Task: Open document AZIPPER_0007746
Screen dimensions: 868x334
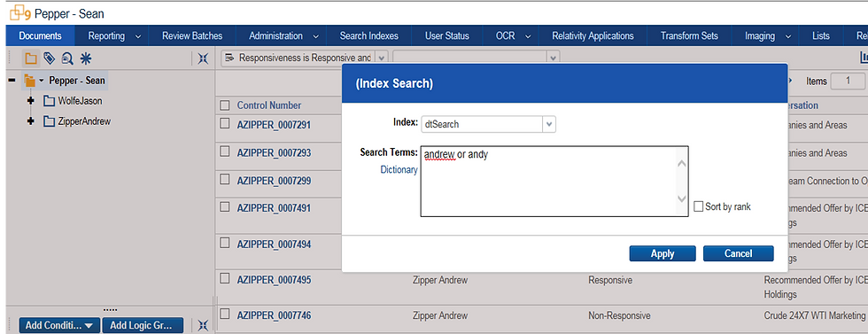Action: (274, 315)
